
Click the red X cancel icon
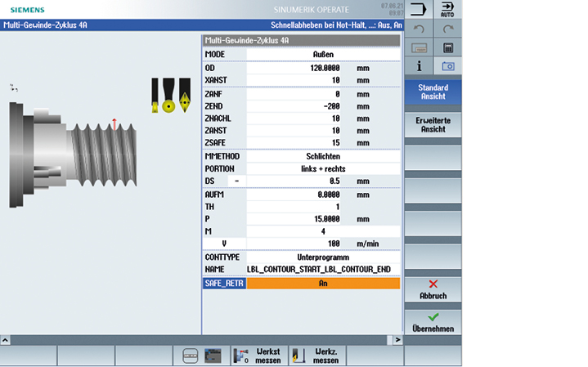coord(433,284)
